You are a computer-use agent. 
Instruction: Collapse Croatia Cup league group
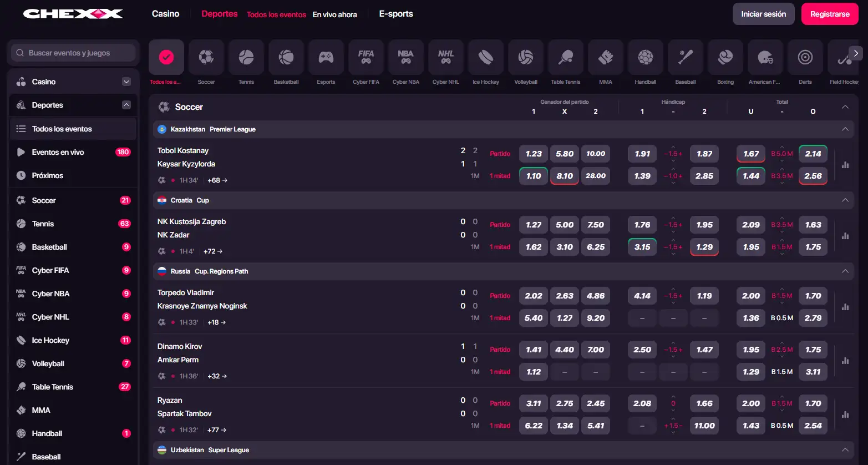845,200
